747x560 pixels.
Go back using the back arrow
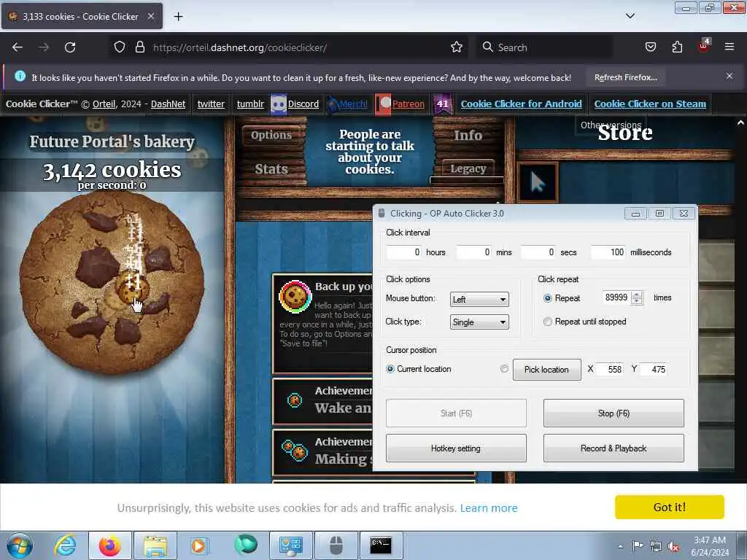pyautogui.click(x=18, y=47)
